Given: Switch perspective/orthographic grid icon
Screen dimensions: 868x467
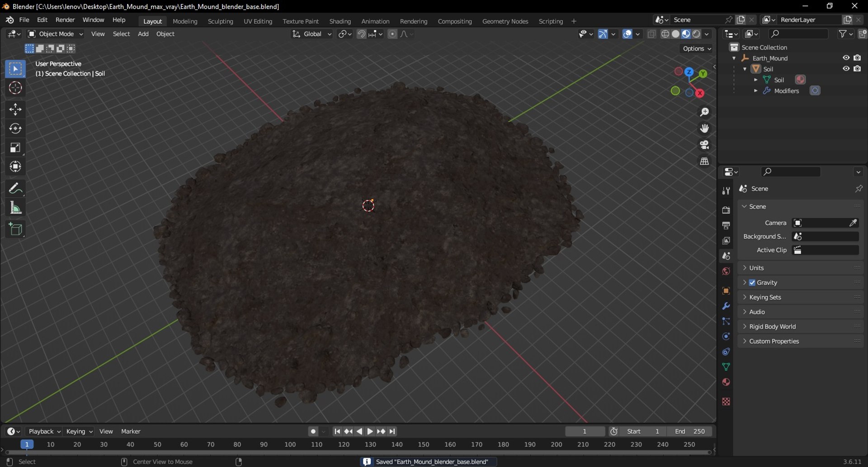Looking at the screenshot, I should [x=704, y=161].
